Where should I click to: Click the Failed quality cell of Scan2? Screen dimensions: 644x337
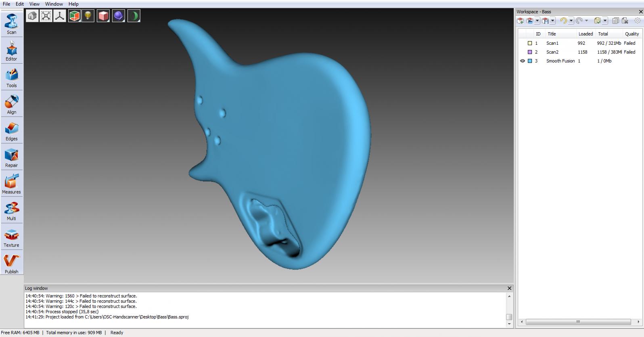click(x=629, y=52)
